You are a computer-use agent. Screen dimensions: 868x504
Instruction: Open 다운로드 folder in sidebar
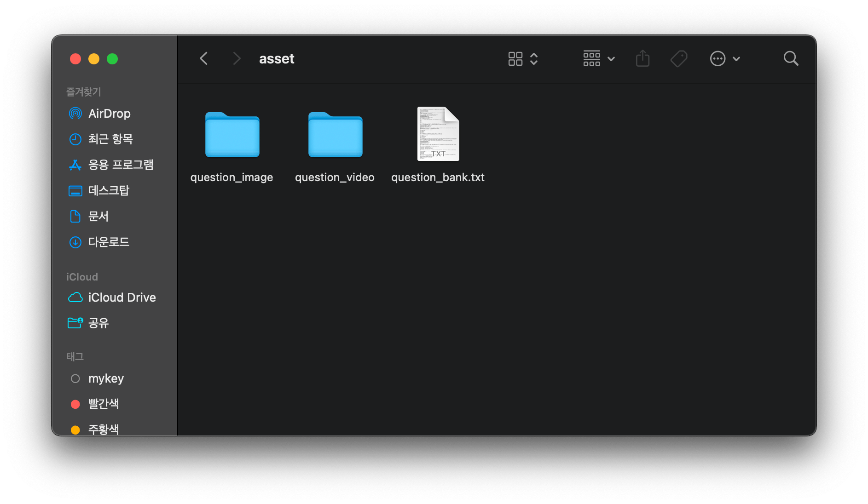[109, 242]
